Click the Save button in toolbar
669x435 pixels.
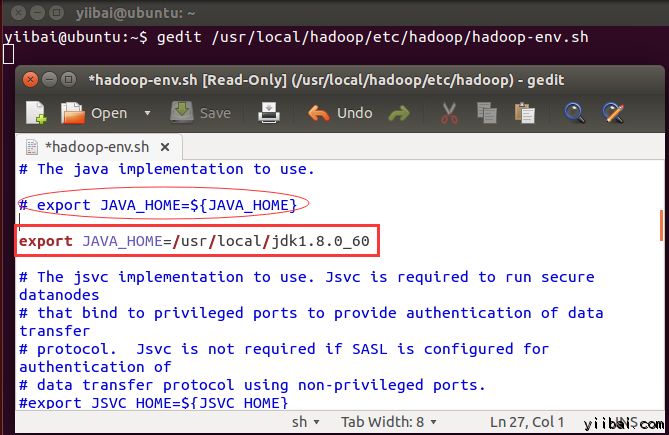coord(201,113)
